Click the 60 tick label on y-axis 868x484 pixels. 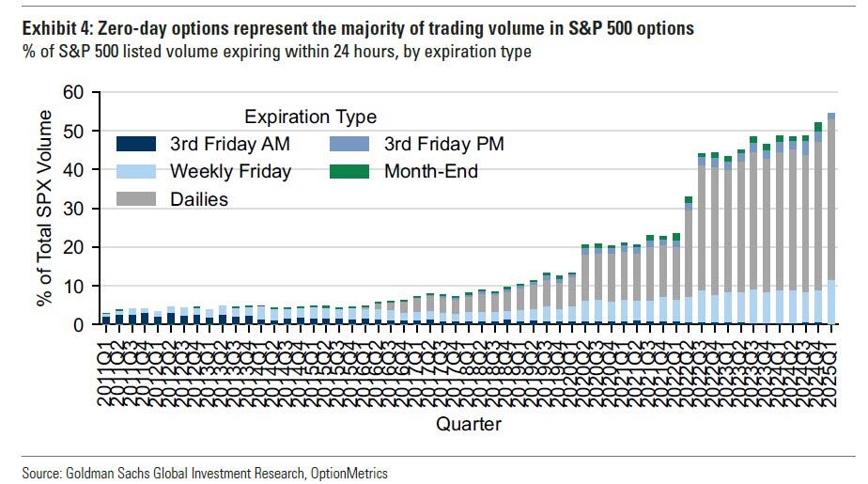click(73, 92)
